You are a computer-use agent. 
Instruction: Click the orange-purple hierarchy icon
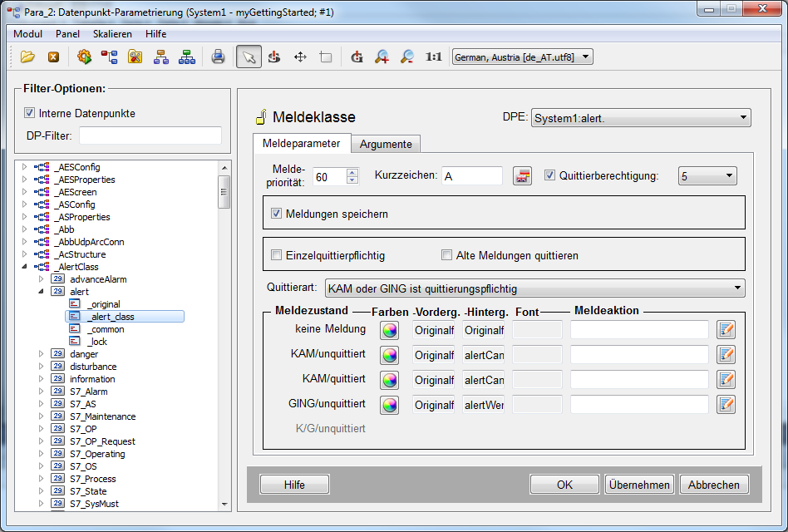pos(160,57)
